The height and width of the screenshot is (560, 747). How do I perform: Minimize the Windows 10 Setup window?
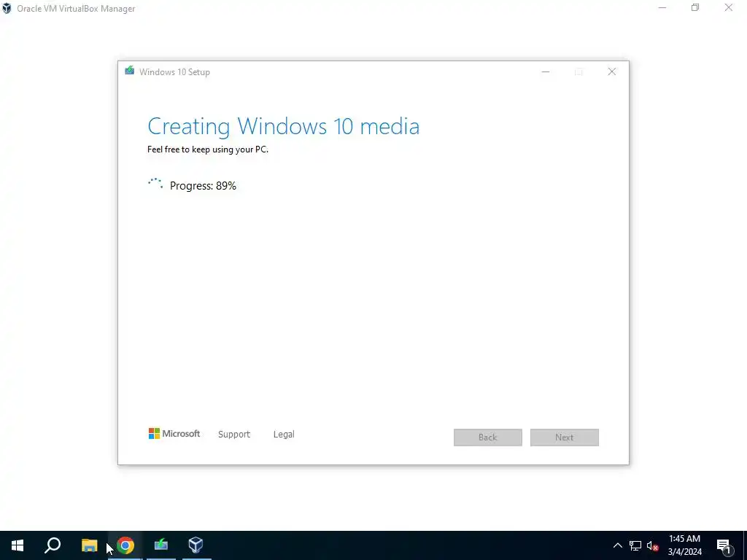546,72
